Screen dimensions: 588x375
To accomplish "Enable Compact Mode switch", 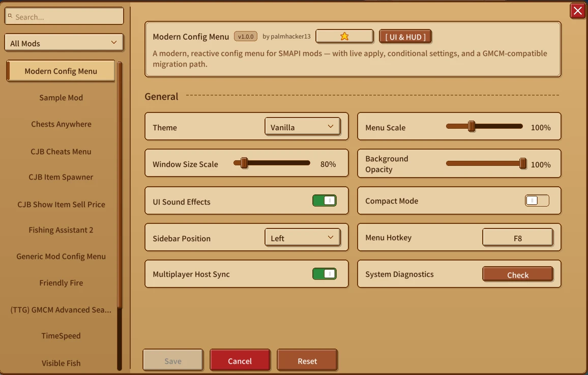I will pos(537,200).
